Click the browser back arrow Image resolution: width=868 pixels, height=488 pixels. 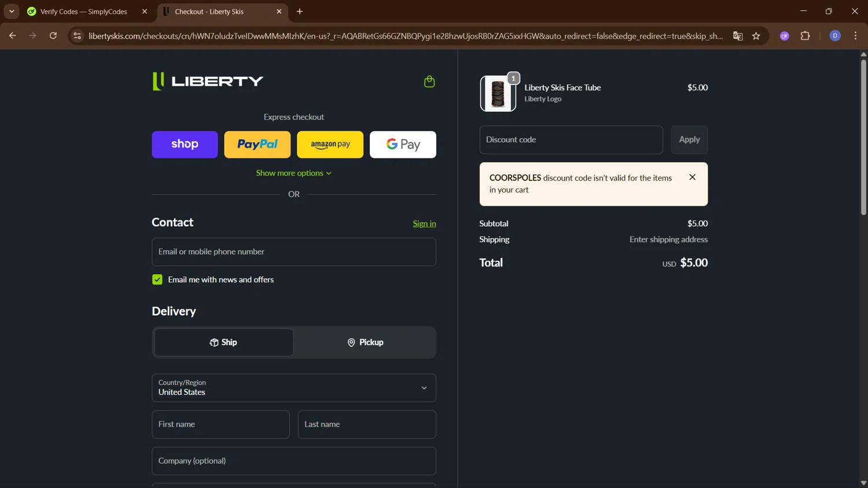click(12, 36)
